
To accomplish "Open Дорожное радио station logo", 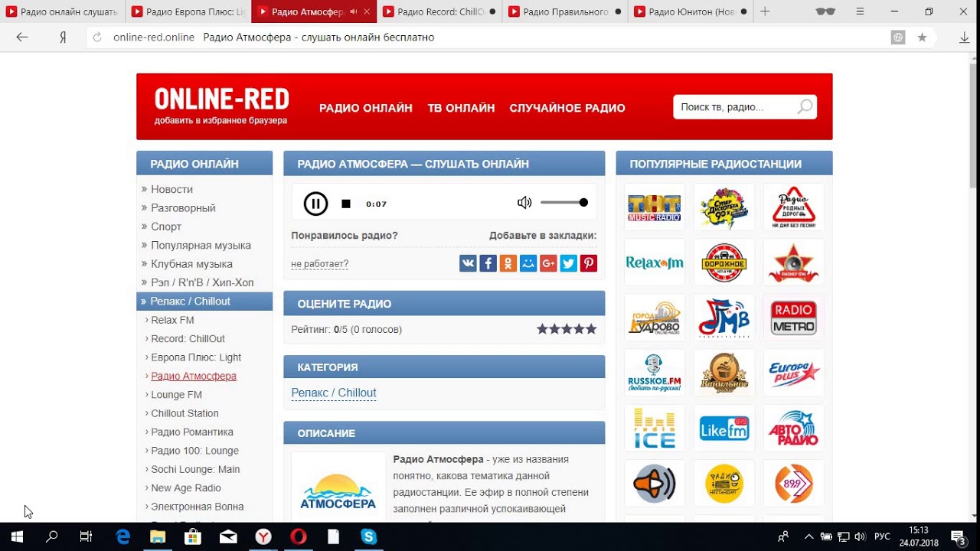I will [x=724, y=262].
